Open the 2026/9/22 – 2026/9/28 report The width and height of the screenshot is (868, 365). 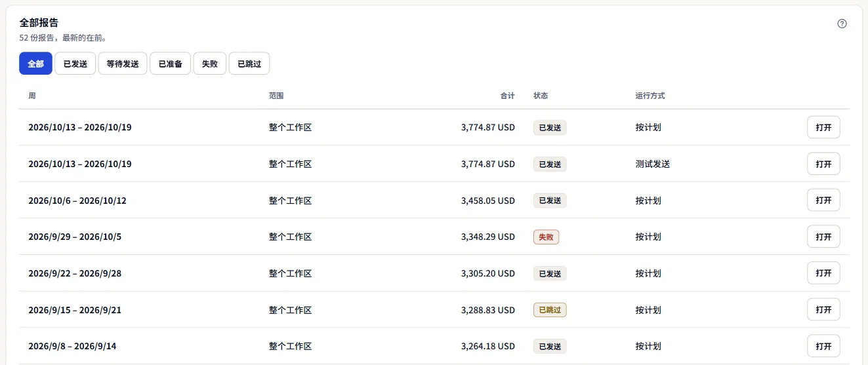click(823, 273)
